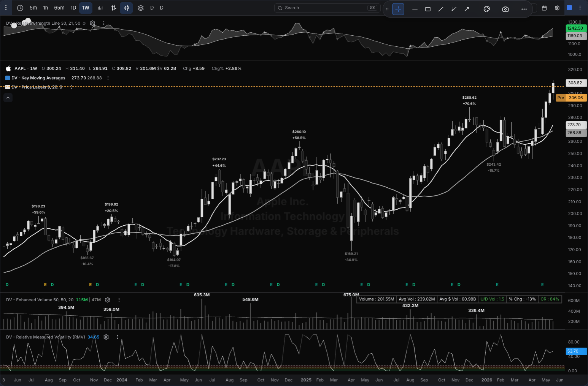Open Enhanced Volume more options menu
Screen dimensions: 588x386
click(x=119, y=300)
